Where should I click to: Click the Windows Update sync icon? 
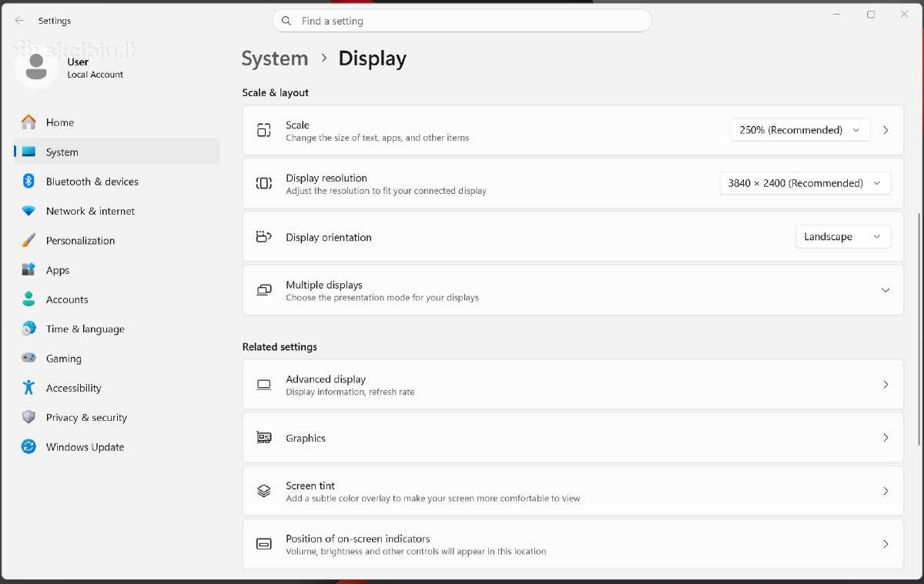pos(28,446)
